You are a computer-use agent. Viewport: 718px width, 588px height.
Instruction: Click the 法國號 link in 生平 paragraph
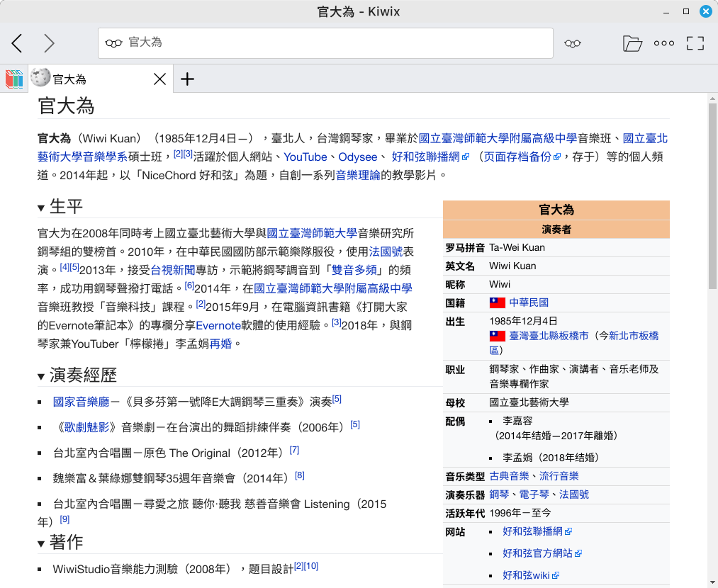tap(386, 251)
